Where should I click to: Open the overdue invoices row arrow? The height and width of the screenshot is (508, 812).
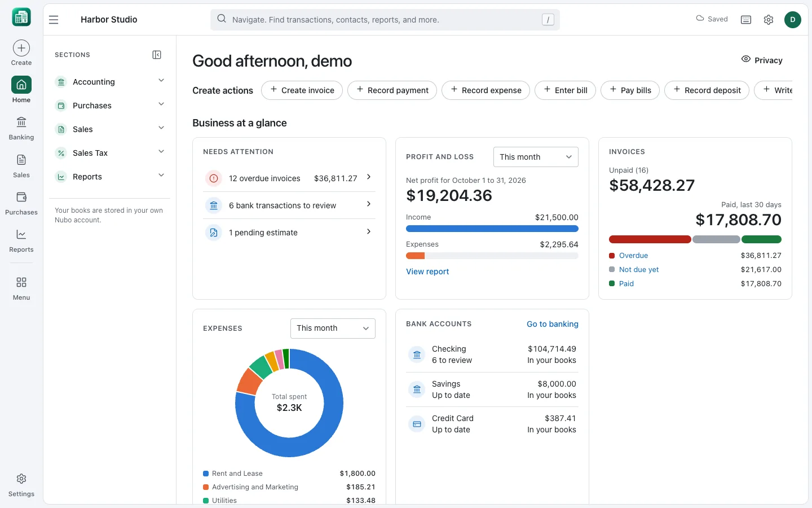click(x=369, y=177)
